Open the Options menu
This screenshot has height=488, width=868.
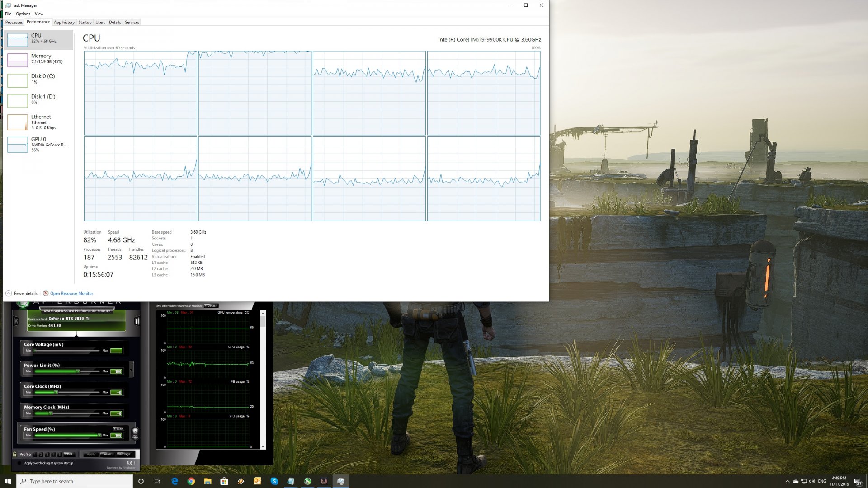[23, 14]
